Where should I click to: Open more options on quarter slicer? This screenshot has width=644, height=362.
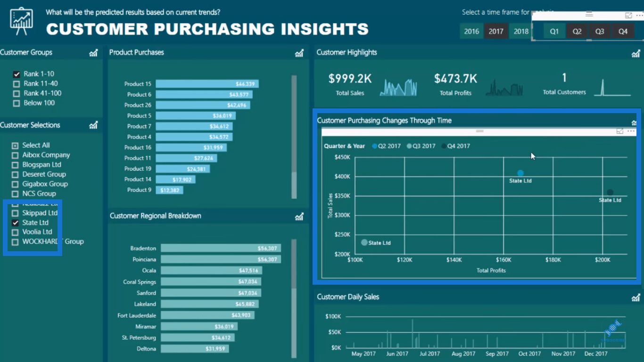click(639, 16)
